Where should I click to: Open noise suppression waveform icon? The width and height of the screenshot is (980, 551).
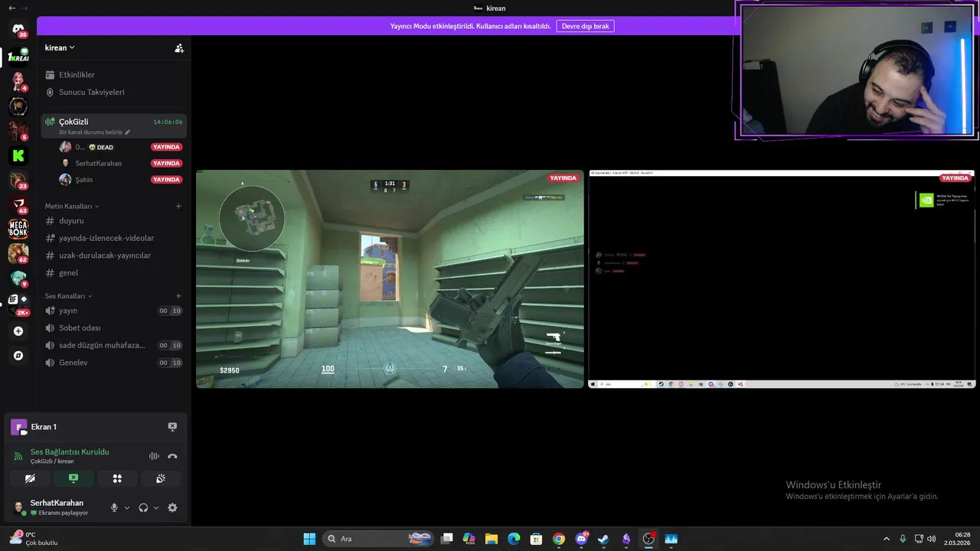pos(154,456)
